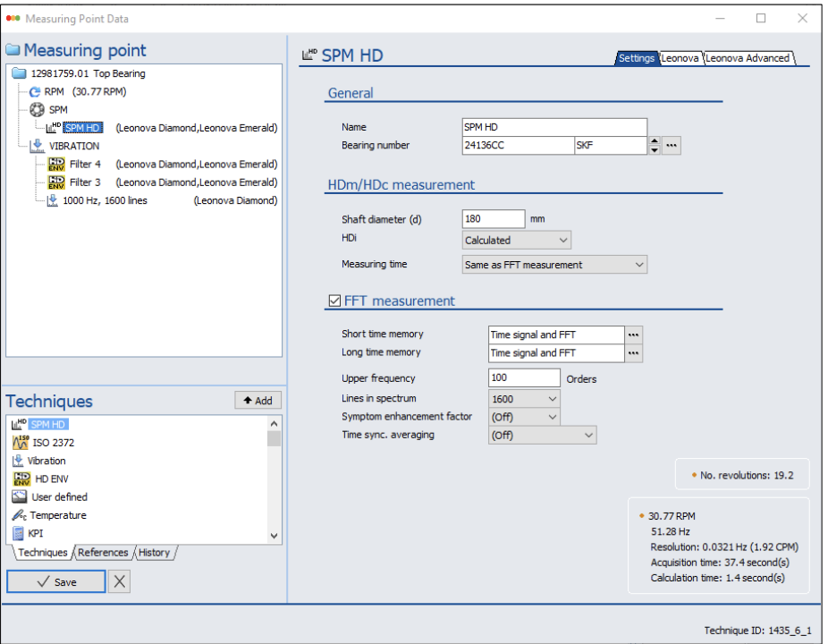Screen dimensions: 828x644
Task: Open Time sync. averaging dropdown
Action: point(543,436)
